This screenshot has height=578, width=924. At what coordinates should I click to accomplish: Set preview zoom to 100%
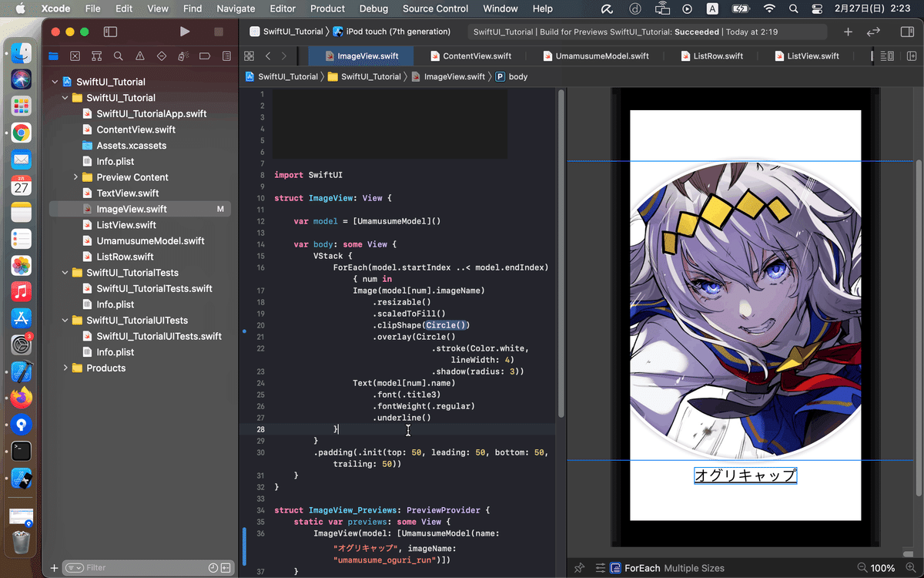[x=883, y=568]
